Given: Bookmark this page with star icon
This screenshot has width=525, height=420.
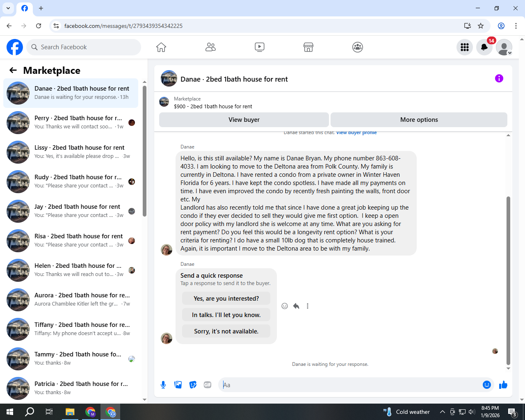Looking at the screenshot, I should click(481, 26).
